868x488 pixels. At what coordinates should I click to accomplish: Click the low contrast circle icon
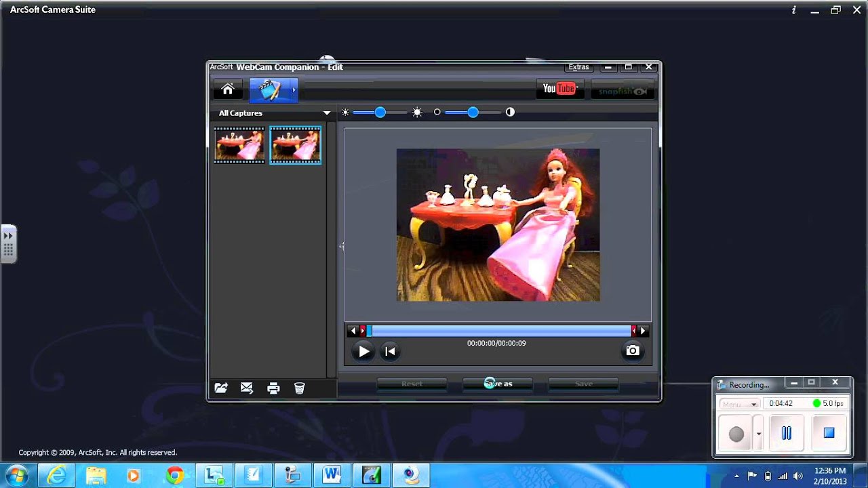[437, 113]
